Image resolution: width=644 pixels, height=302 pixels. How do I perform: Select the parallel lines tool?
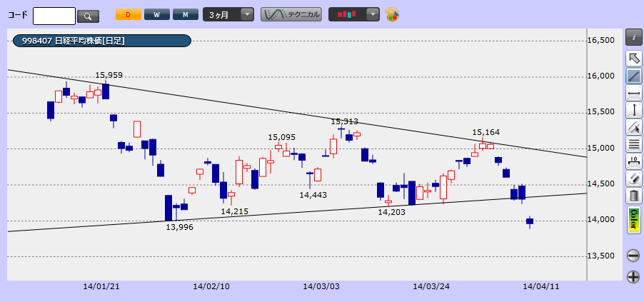pyautogui.click(x=634, y=145)
